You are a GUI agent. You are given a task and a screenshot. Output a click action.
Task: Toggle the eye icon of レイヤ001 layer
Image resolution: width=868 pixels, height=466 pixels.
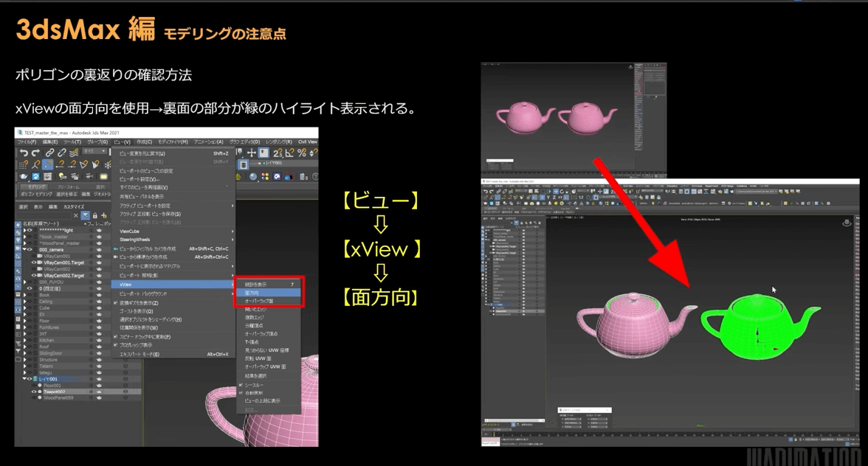click(30, 379)
